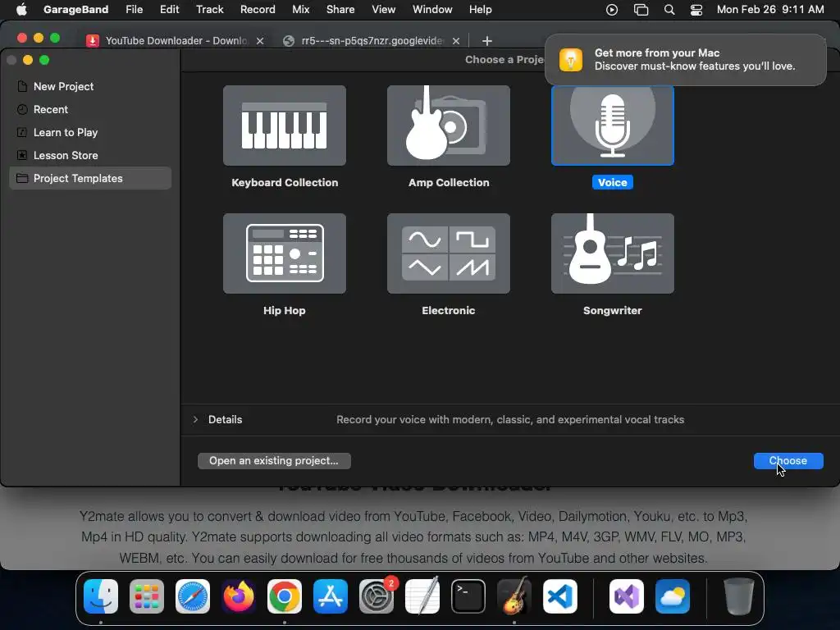Select the Voice microphone template

click(612, 126)
